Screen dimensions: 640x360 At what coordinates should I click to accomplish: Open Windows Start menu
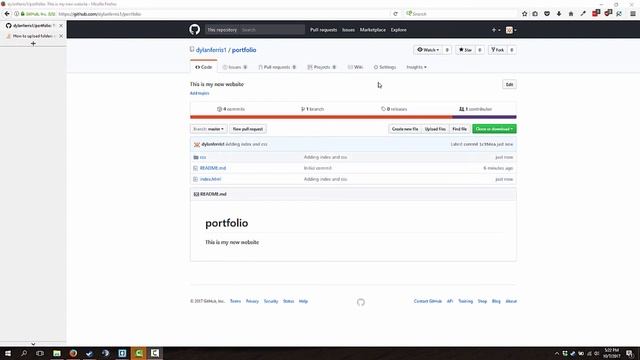(x=8, y=353)
